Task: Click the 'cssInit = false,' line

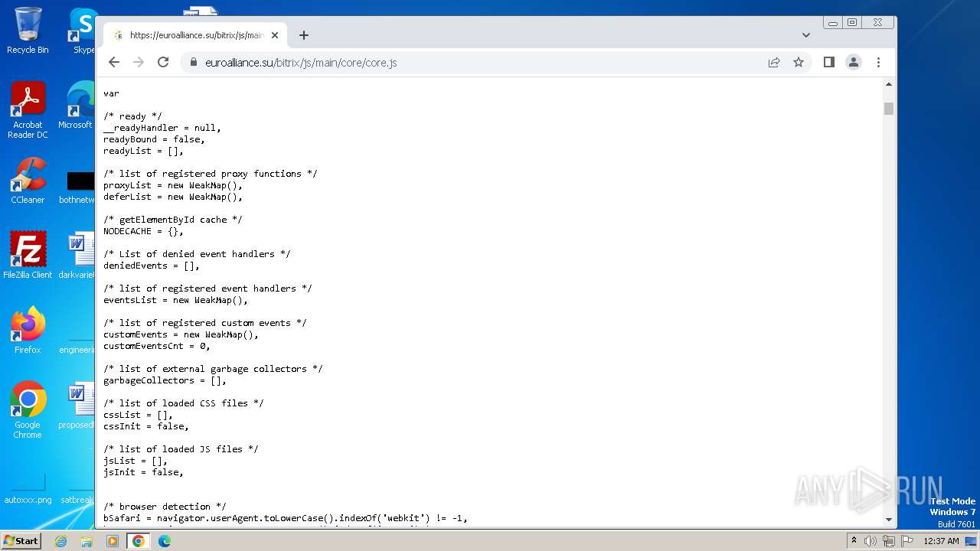Action: point(146,426)
